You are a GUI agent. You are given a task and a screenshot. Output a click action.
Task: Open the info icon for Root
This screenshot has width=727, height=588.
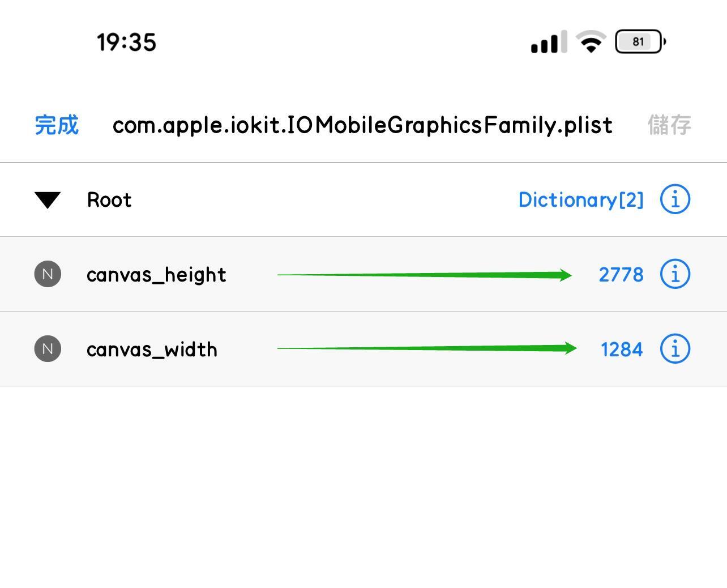click(x=675, y=199)
